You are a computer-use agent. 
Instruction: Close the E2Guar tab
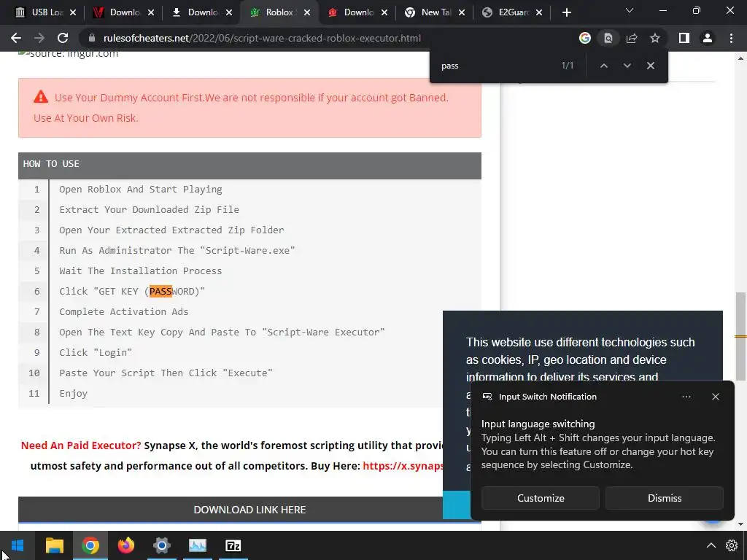pyautogui.click(x=539, y=13)
